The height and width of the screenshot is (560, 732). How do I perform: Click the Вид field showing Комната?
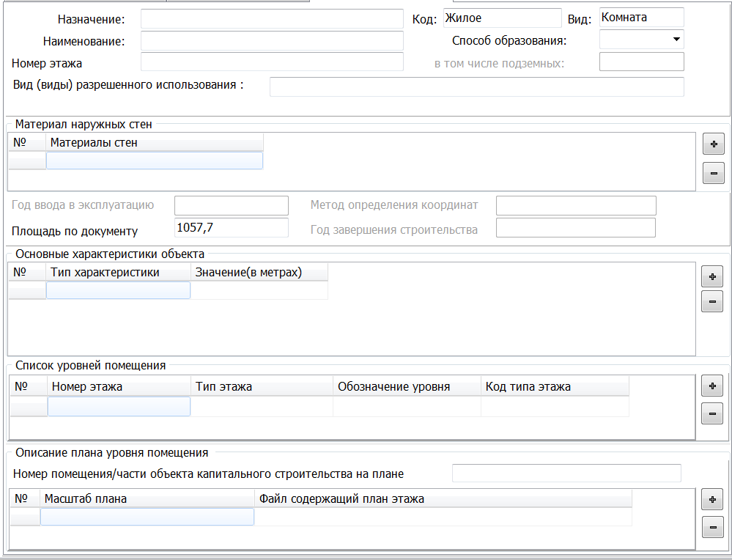[x=641, y=18]
